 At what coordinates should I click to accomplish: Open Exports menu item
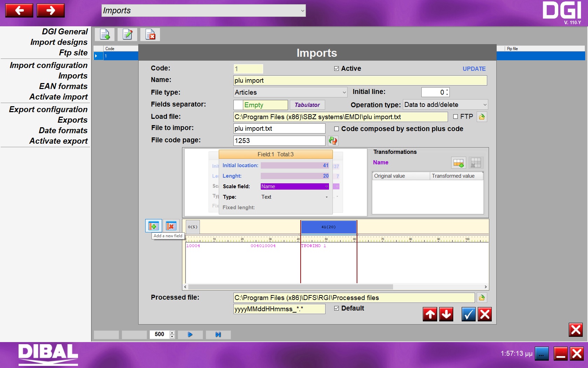click(x=72, y=120)
